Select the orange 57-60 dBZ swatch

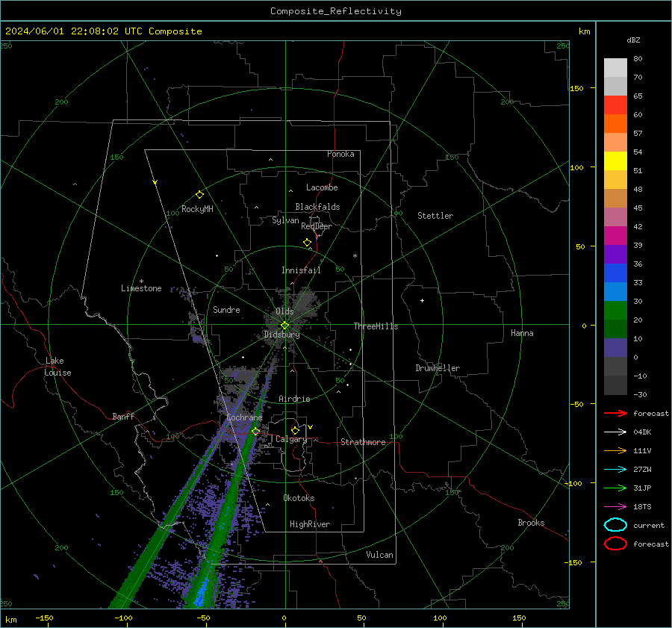(x=615, y=124)
